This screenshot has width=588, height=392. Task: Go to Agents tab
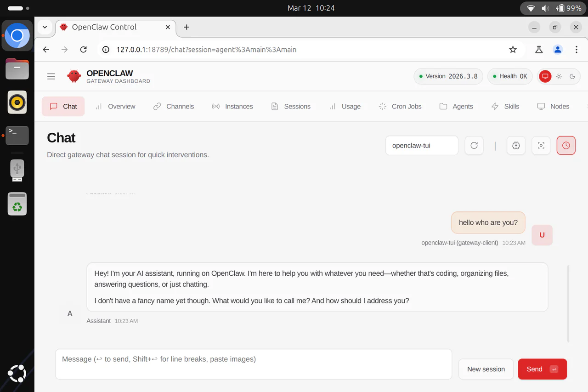[456, 106]
